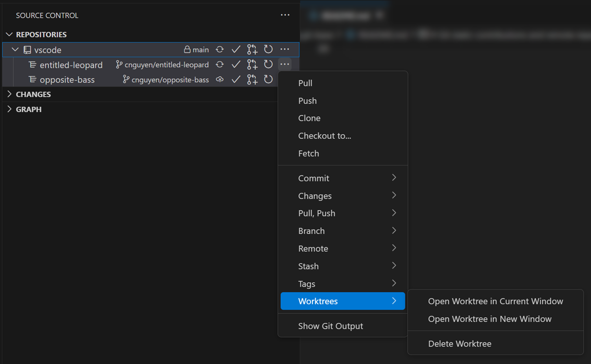The width and height of the screenshot is (591, 364).
Task: Click the locked main branch indicator on vscode
Action: (x=196, y=49)
